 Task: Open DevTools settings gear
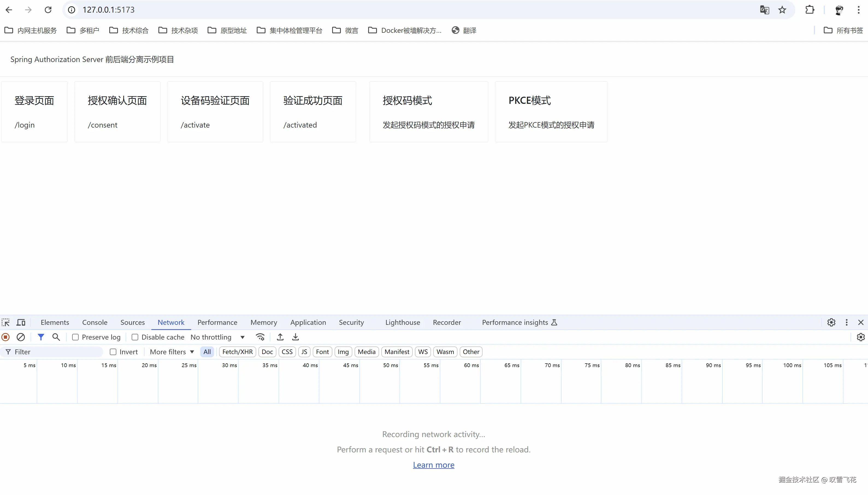click(831, 322)
